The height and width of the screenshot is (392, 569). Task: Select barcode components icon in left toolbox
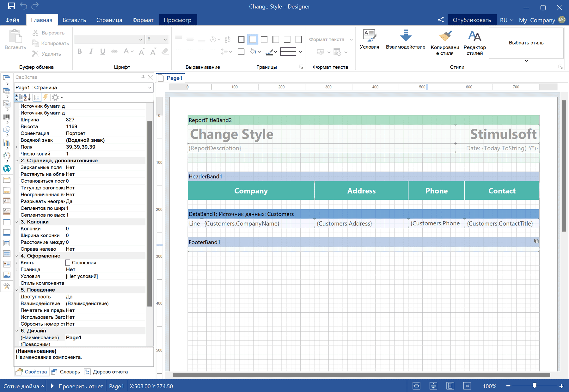click(7, 117)
